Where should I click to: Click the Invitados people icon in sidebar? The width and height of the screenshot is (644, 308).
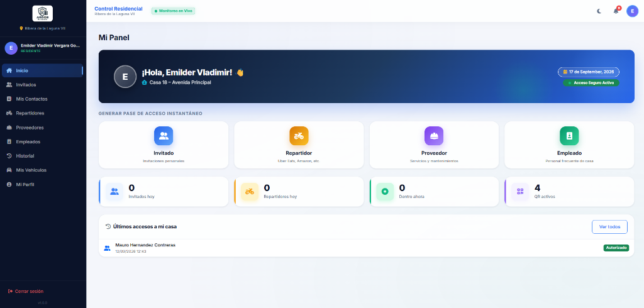coord(9,85)
